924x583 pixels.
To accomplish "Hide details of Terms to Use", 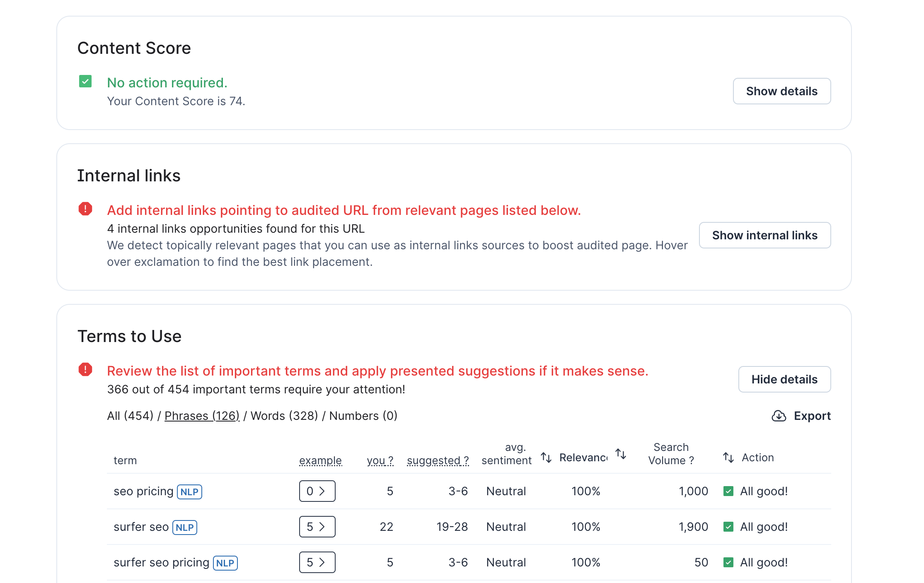I will [785, 379].
